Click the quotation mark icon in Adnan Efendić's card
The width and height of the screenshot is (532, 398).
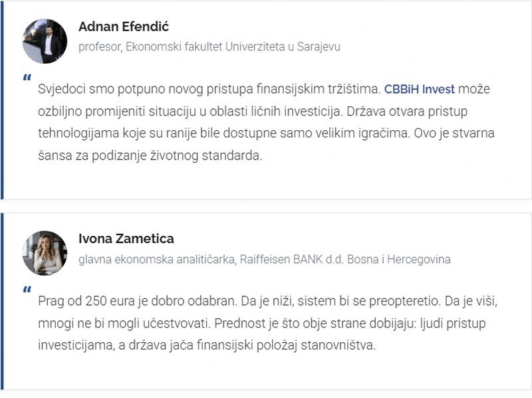point(27,77)
